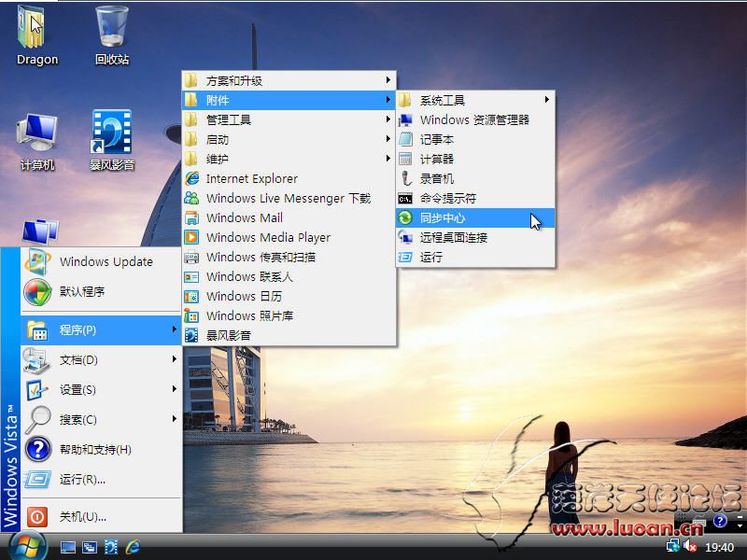Screen dimensions: 747x560
Task: Expand the 程序(P) submenu arrow
Action: click(x=175, y=329)
